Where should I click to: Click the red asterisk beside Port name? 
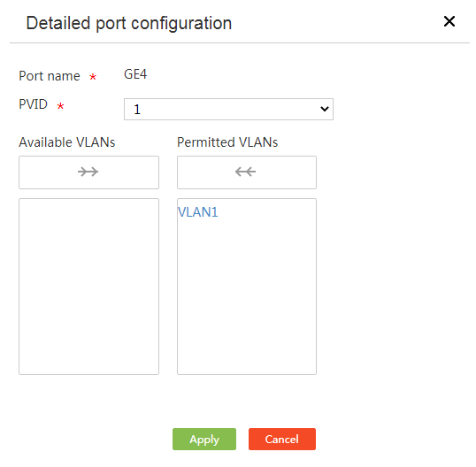93,77
